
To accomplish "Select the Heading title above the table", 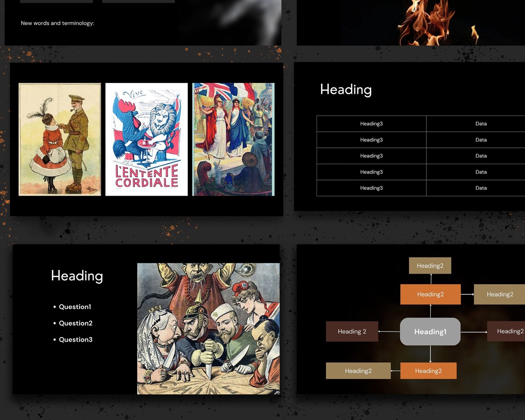I will [346, 90].
